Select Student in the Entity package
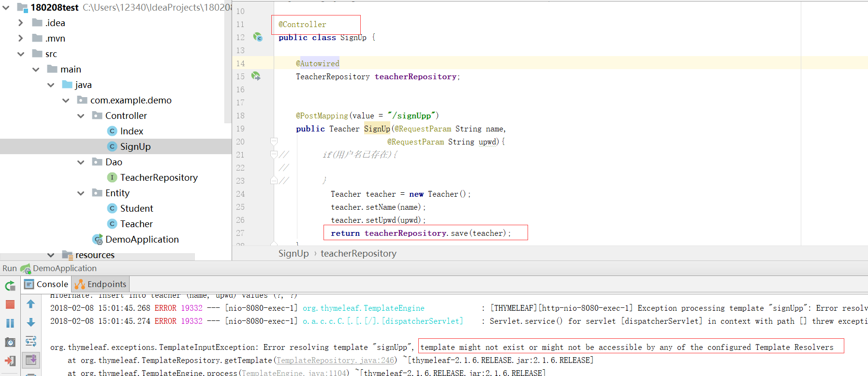The image size is (868, 376). 137,208
